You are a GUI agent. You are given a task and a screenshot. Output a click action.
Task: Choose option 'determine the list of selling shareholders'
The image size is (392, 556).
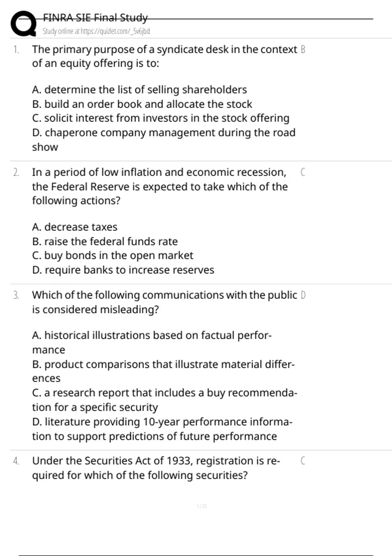pos(139,90)
